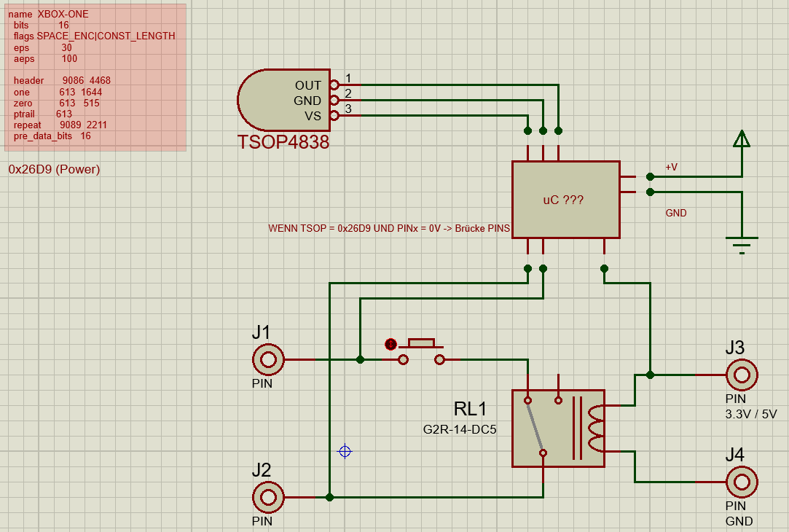This screenshot has height=532, width=789.
Task: Click the J1 PIN terminal
Action: click(268, 360)
